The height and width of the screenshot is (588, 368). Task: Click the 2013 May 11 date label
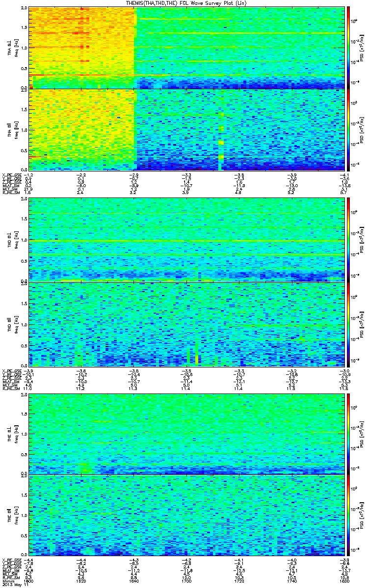tap(15, 586)
